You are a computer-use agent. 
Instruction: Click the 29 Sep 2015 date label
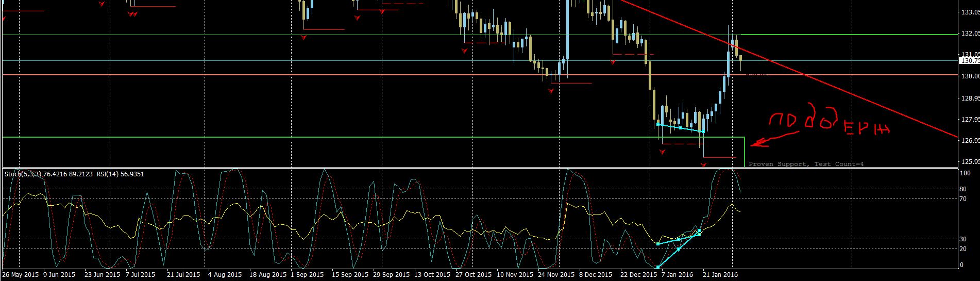tap(392, 275)
